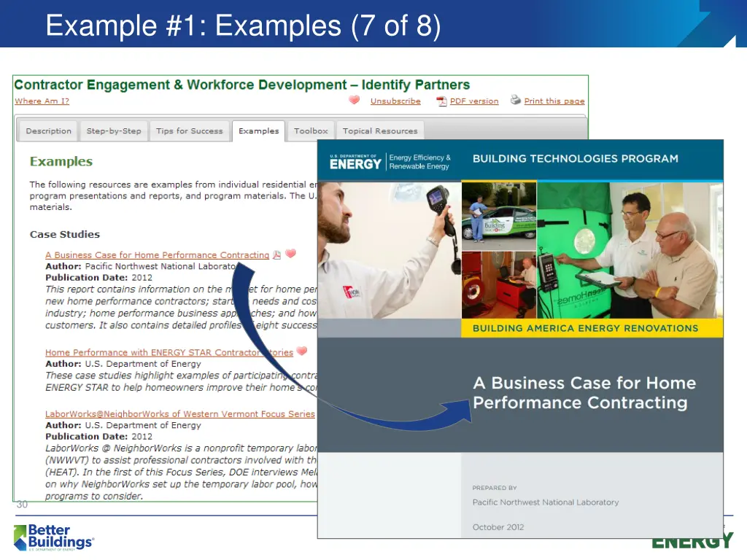Screen dimensions: 747x560
Task: Open the Tips for Success tab
Action: pyautogui.click(x=189, y=131)
